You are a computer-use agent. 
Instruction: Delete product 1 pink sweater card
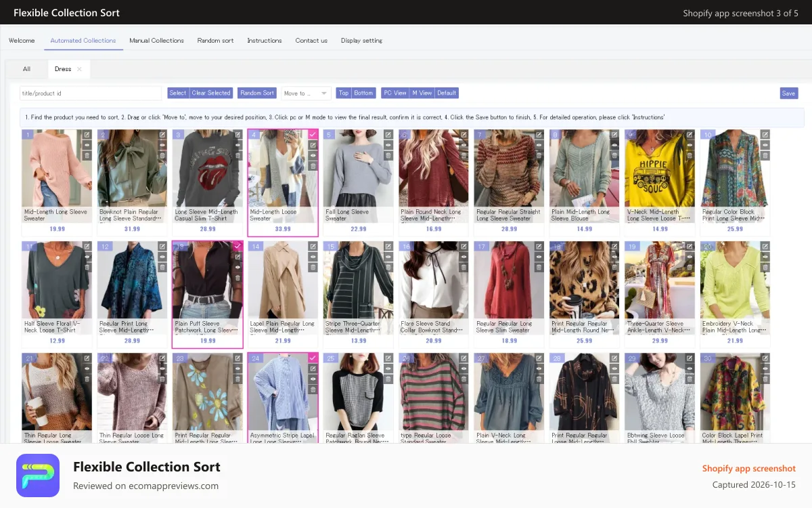pos(87,155)
